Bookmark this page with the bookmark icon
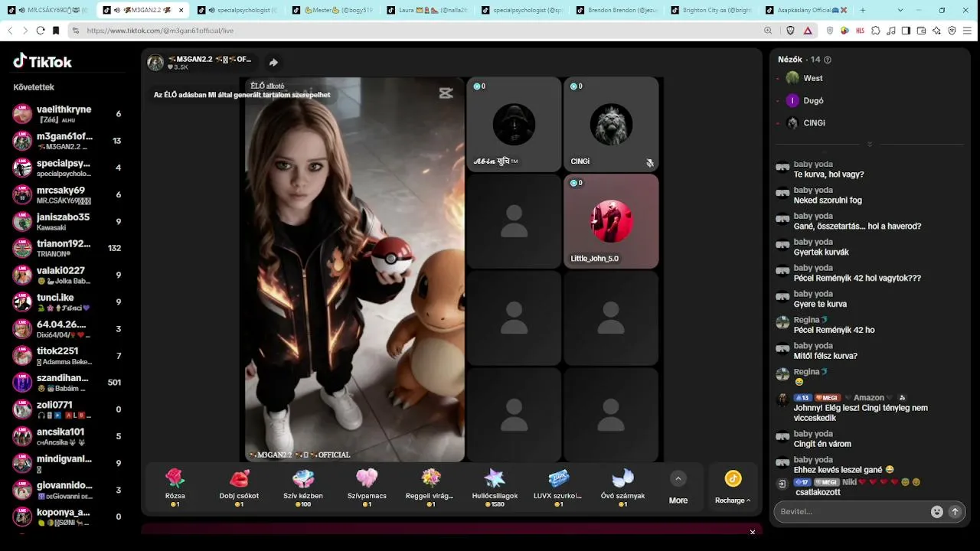This screenshot has height=551, width=980. click(56, 31)
